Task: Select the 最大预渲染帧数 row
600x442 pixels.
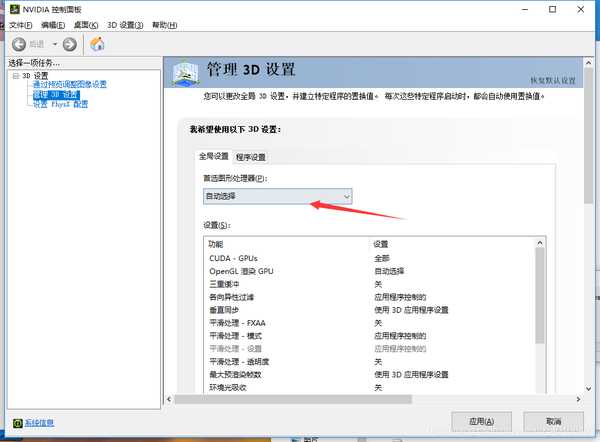Action: [x=369, y=375]
